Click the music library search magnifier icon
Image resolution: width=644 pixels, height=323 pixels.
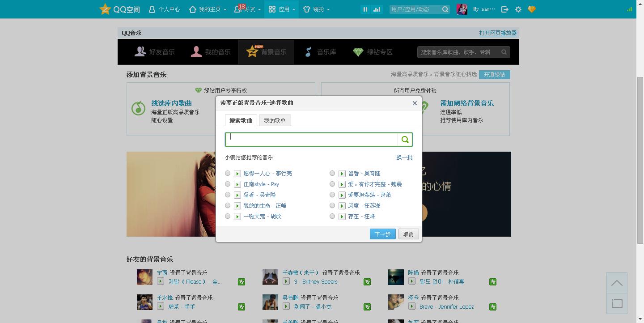(504, 52)
